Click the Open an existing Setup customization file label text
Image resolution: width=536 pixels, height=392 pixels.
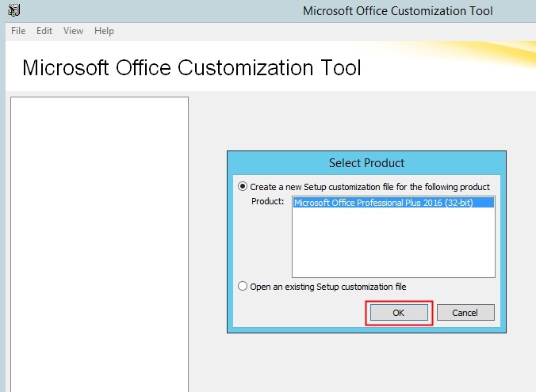pyautogui.click(x=328, y=287)
